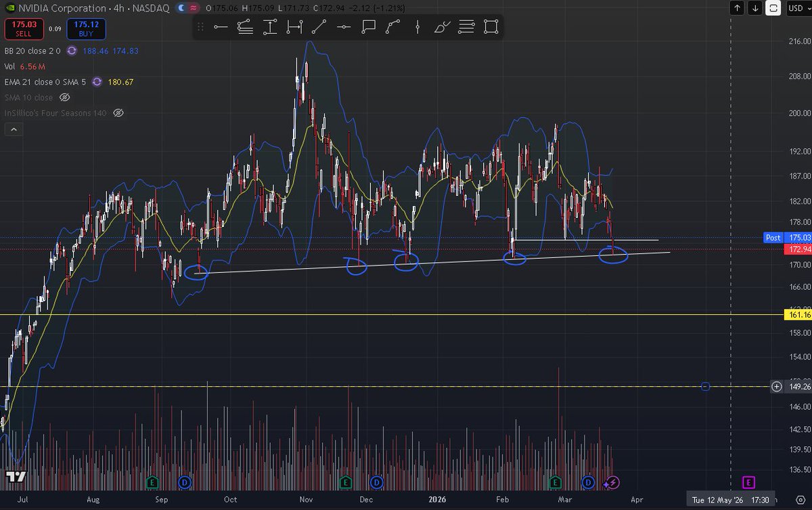
Task: Click the BB 20 close 2 0 legend
Action: coord(32,51)
